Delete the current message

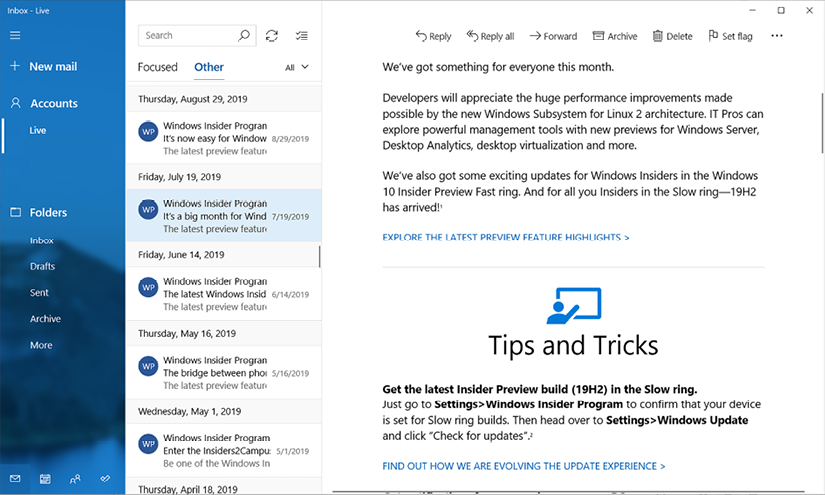(672, 36)
